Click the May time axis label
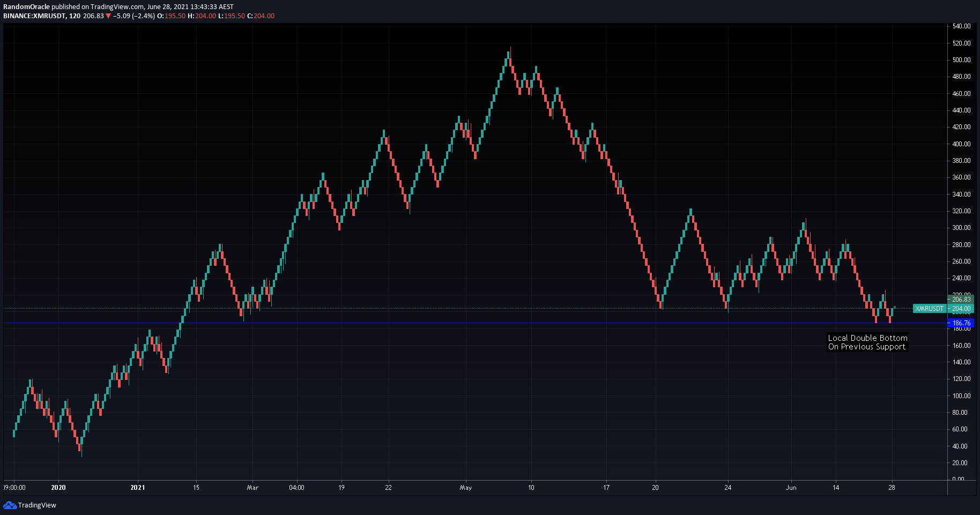The image size is (980, 515). tap(466, 488)
